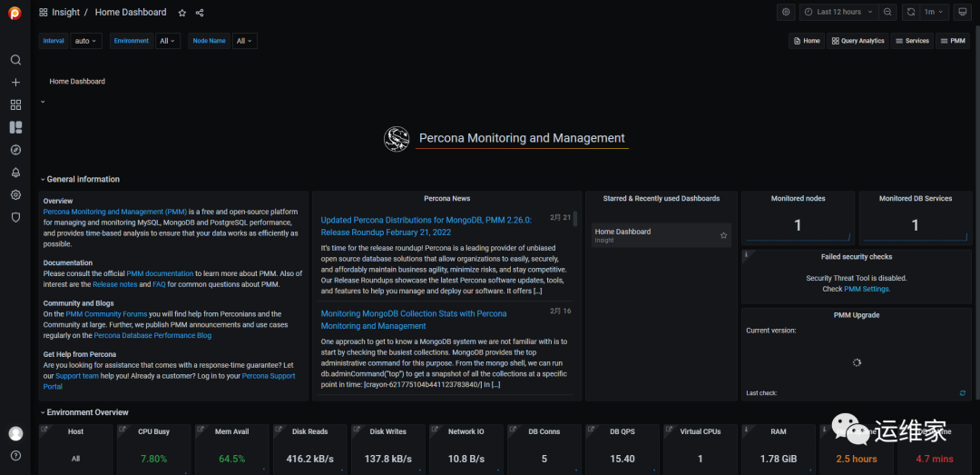
Task: Open the Services menu
Action: pyautogui.click(x=912, y=41)
